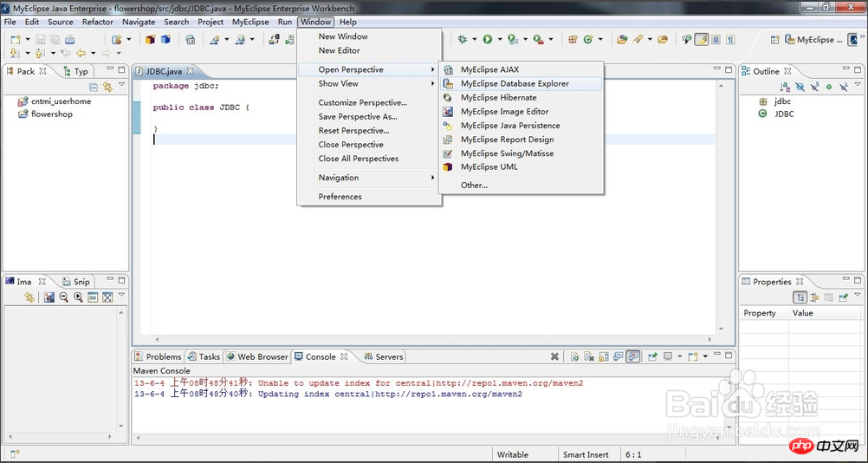Click JDBC class in Outline view
Viewport: 868px width, 463px height.
(x=783, y=114)
